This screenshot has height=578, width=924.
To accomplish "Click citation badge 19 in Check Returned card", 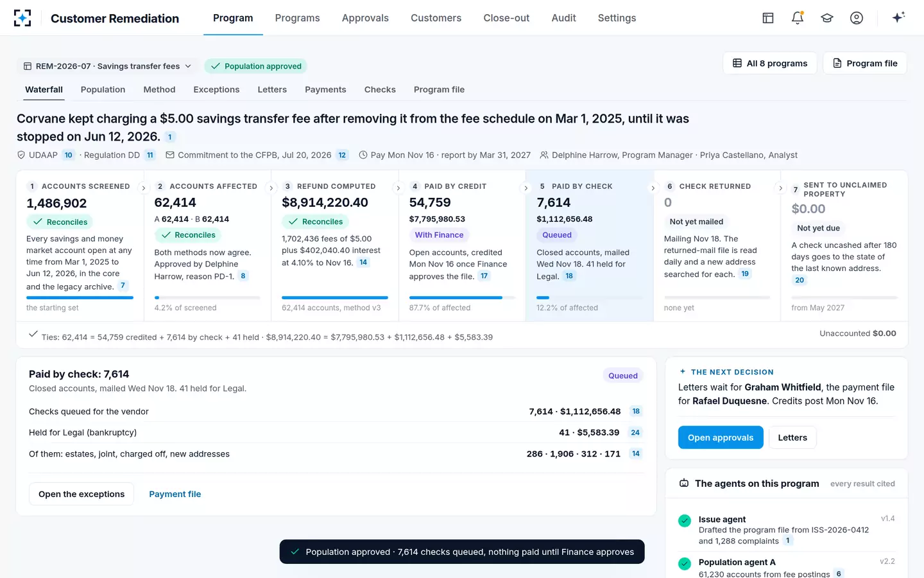I will coord(745,274).
